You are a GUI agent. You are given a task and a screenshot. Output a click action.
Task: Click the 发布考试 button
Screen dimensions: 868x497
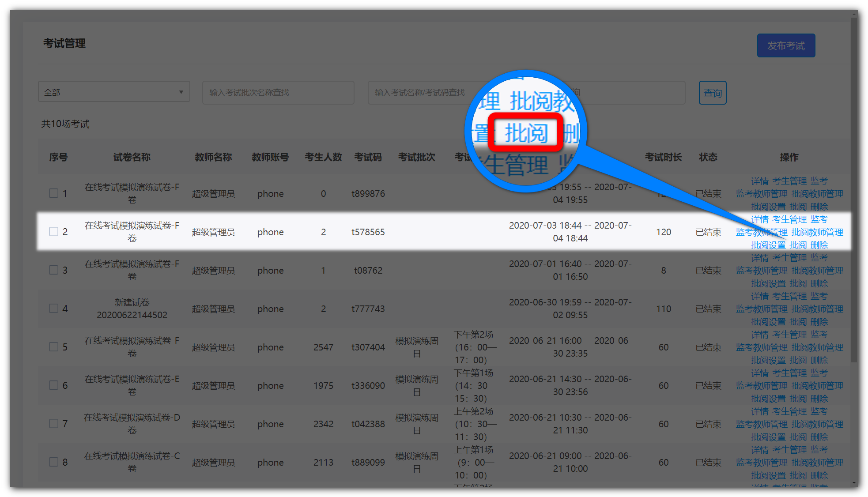785,45
